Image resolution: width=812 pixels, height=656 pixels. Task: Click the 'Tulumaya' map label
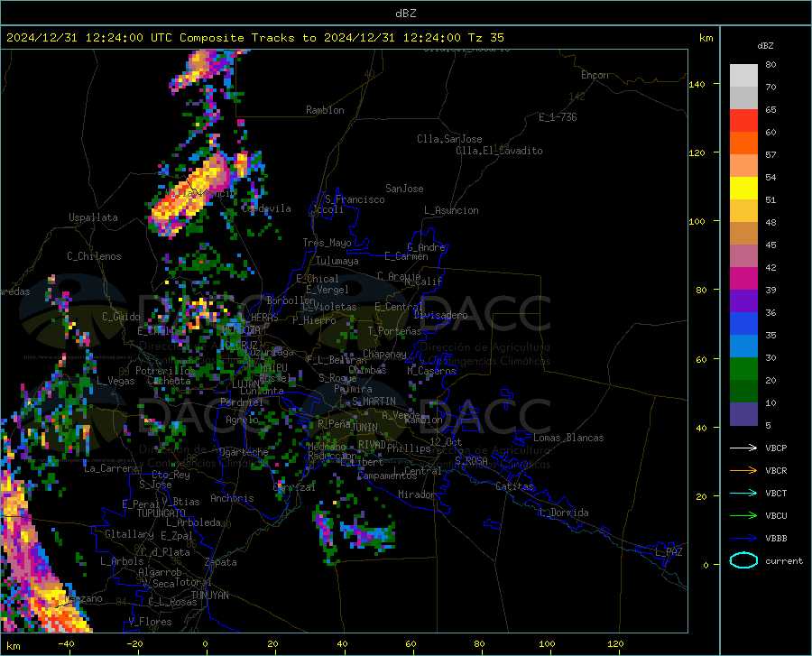(337, 261)
